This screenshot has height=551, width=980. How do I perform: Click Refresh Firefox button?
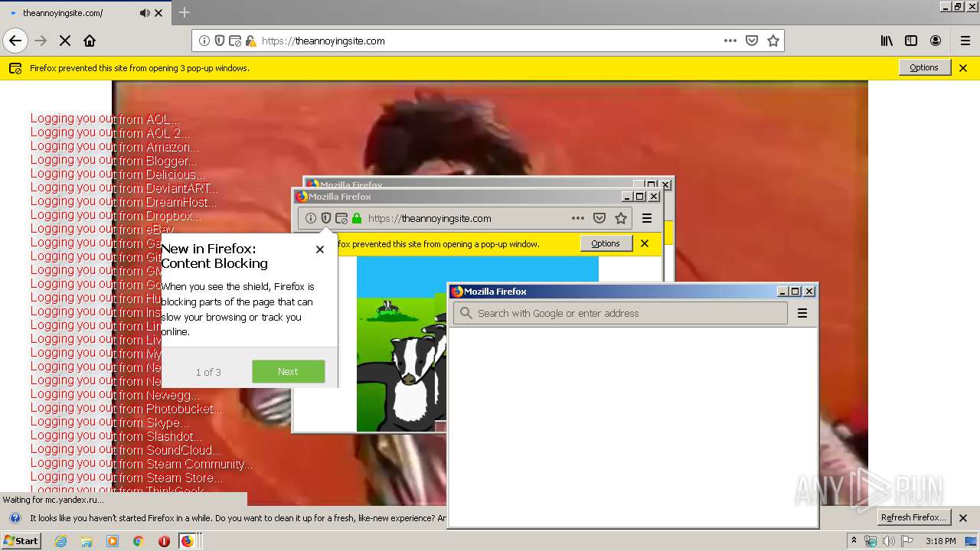tap(915, 517)
